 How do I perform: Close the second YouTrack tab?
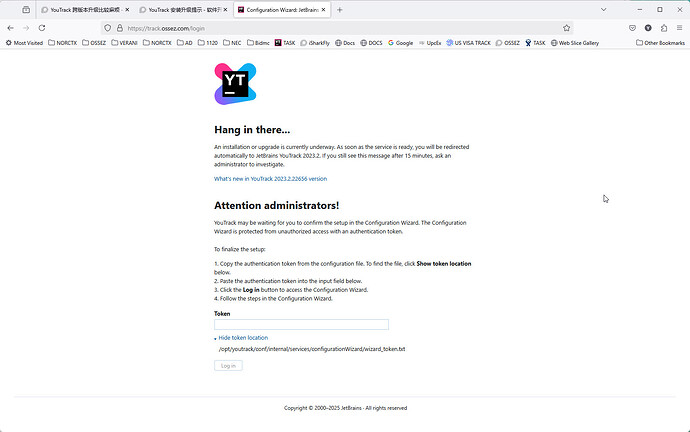click(x=225, y=10)
